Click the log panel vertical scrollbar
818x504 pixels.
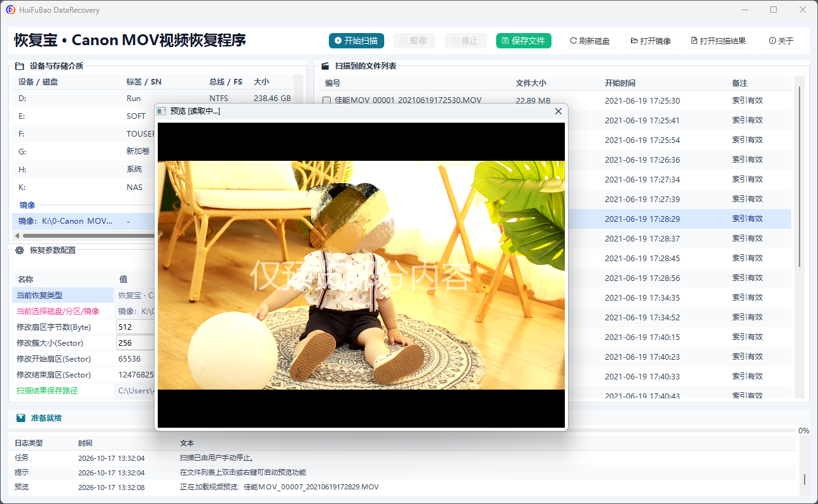pos(804,479)
